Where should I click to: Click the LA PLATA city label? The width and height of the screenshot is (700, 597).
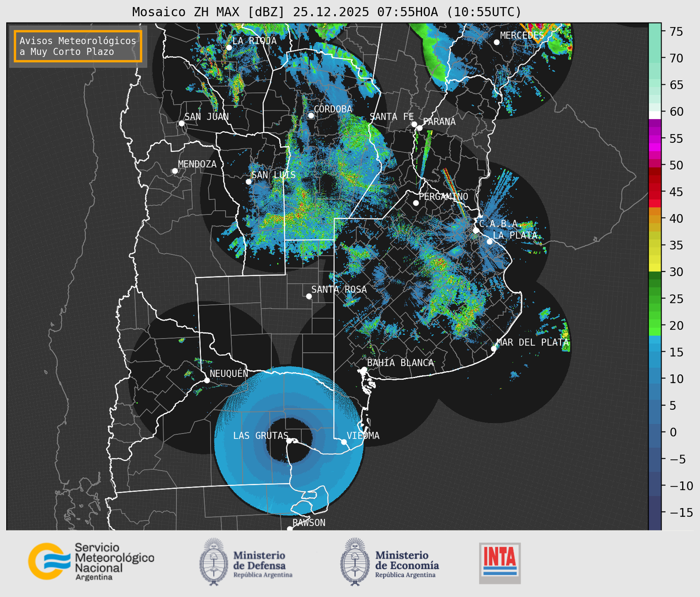515,235
